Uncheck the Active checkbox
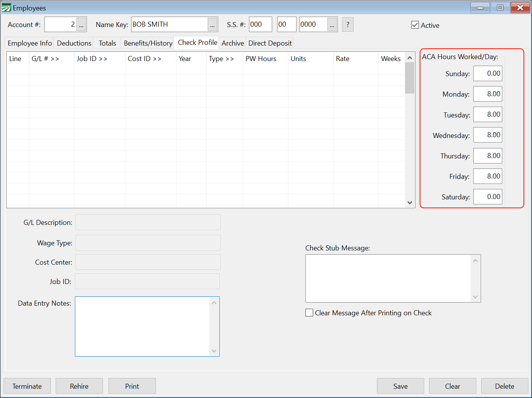Image resolution: width=532 pixels, height=398 pixels. pyautogui.click(x=415, y=25)
